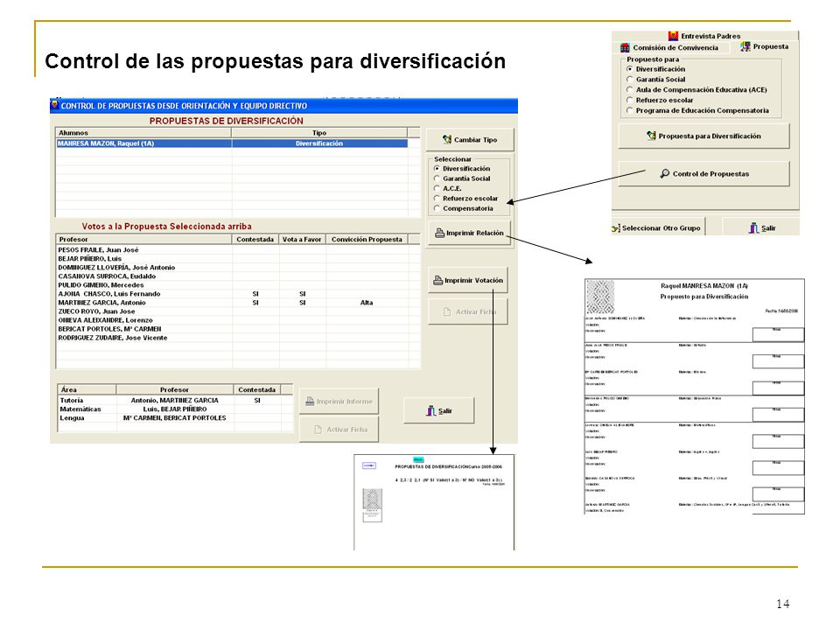This screenshot has width=840, height=630.
Task: Select Diversificación radio in the Seleccionar group
Action: (x=437, y=168)
